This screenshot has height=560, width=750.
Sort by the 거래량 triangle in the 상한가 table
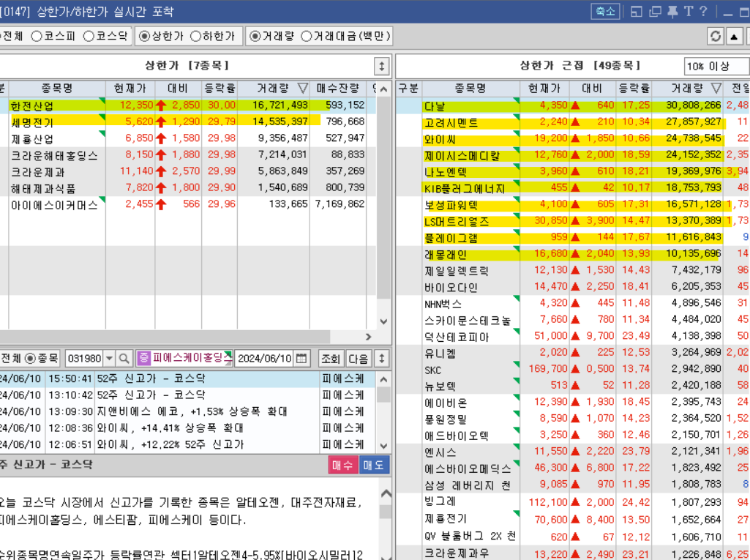point(303,88)
